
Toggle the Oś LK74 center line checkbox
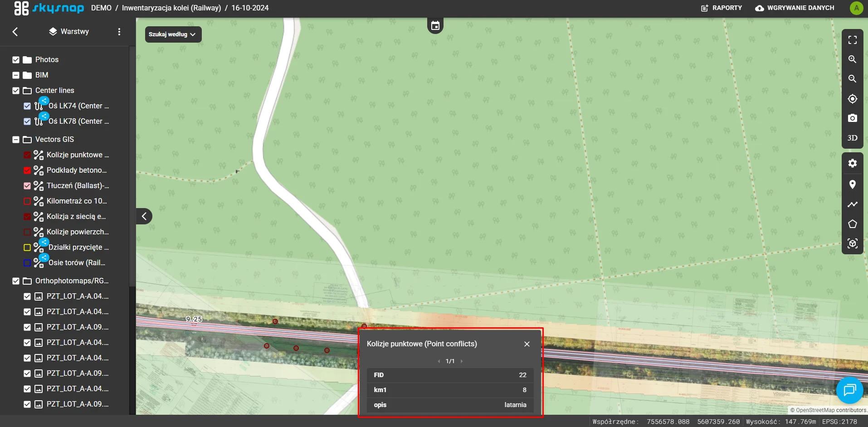point(27,106)
